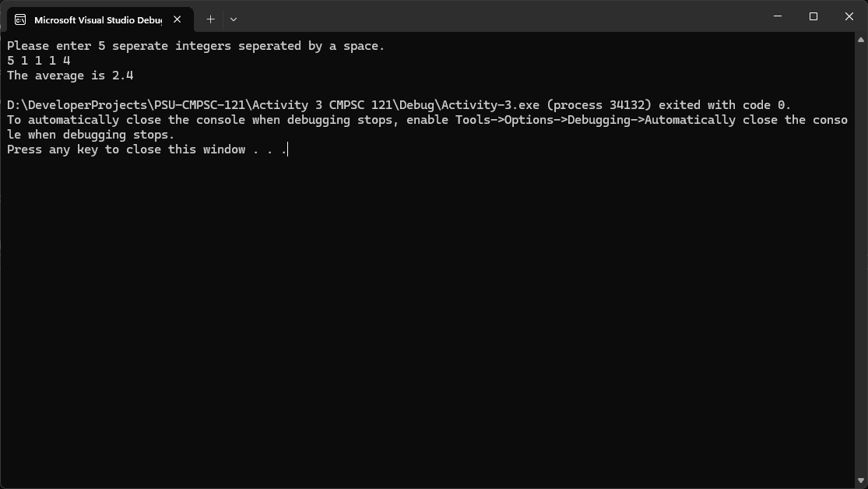868x489 pixels.
Task: Click the blinking text cursor in the console
Action: coord(287,150)
